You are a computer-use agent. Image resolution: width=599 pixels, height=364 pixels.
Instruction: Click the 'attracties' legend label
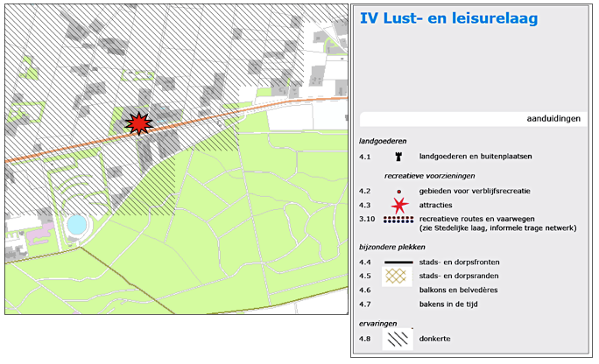[435, 206]
